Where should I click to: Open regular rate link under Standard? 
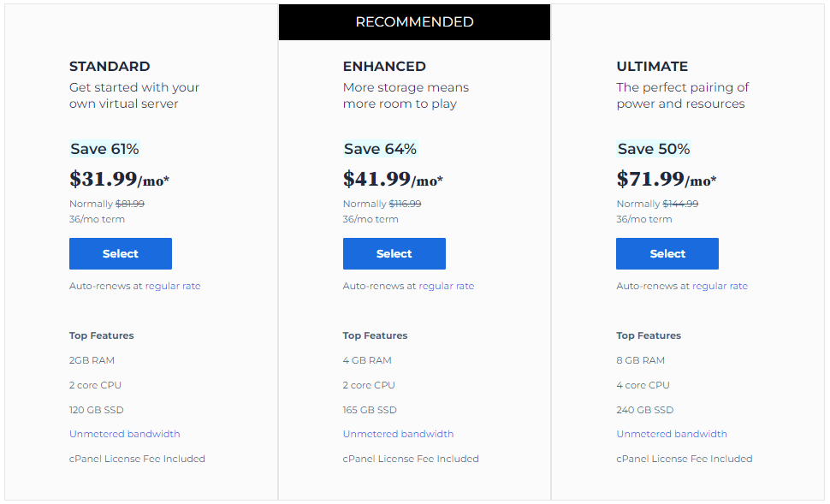pyautogui.click(x=173, y=286)
